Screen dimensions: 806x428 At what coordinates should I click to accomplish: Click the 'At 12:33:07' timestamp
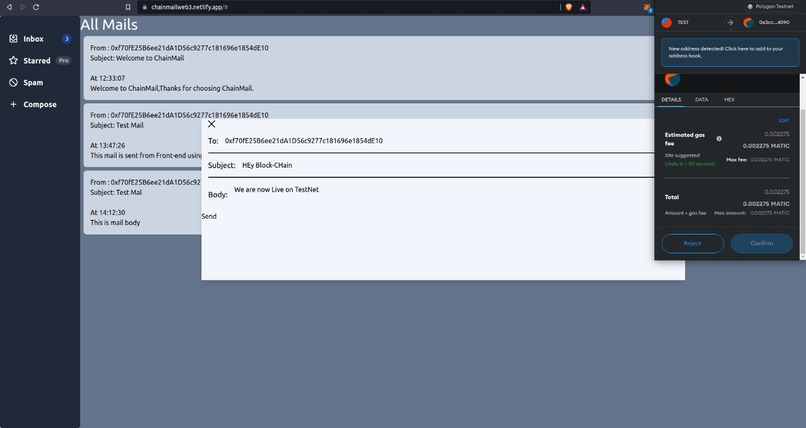tap(107, 78)
